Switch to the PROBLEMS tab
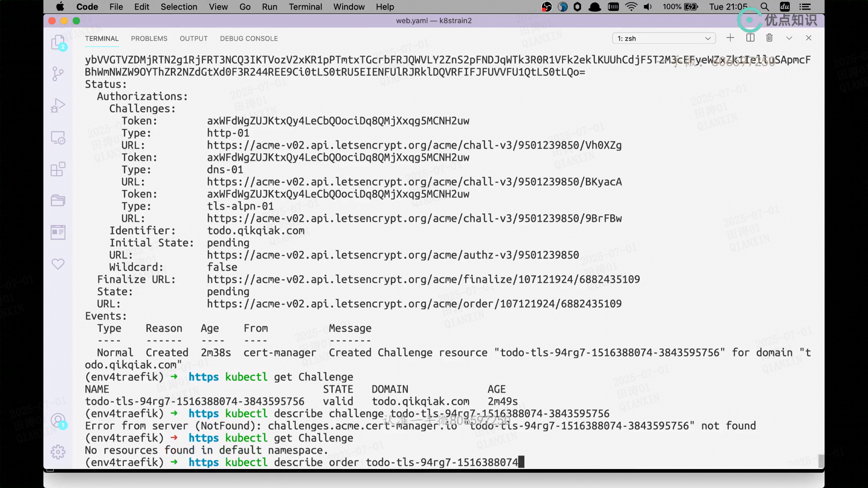This screenshot has width=868, height=488. pos(149,38)
